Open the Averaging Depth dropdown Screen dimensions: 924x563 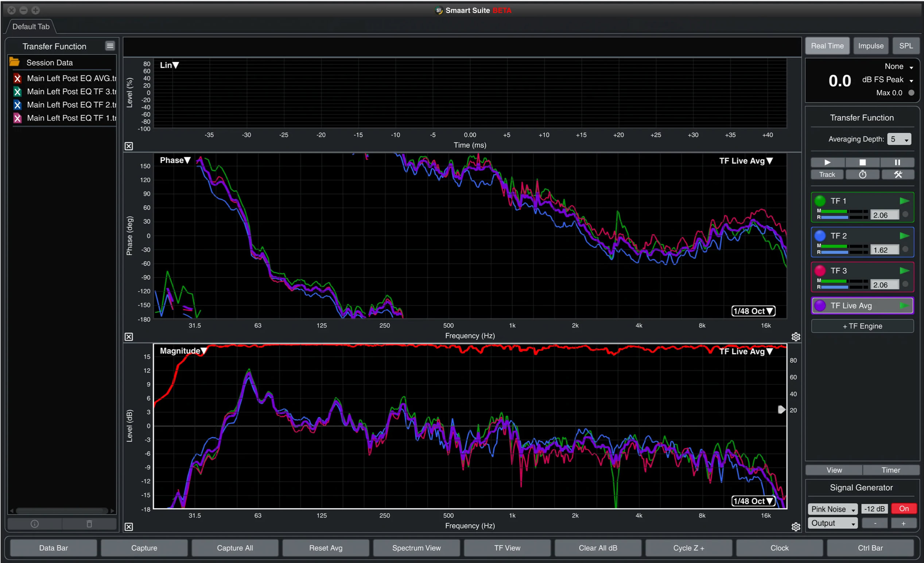click(x=899, y=139)
